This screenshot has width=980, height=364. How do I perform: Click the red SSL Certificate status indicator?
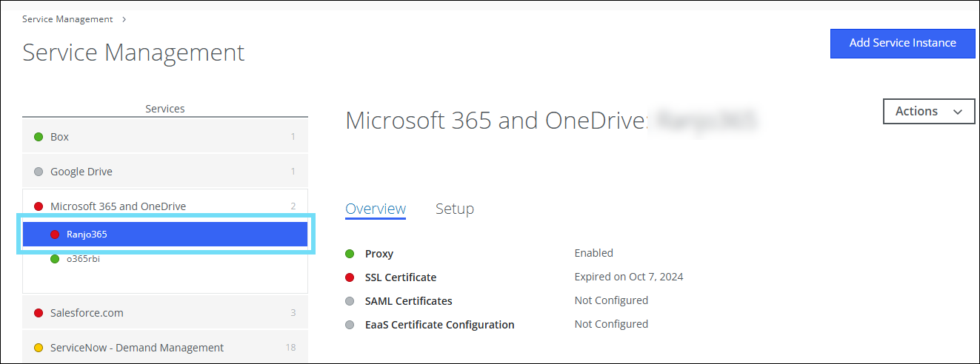350,277
